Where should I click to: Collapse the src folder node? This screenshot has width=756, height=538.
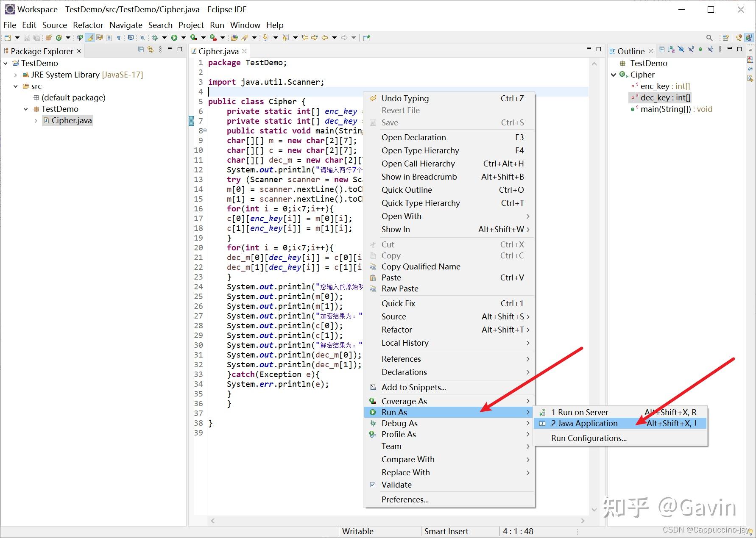[16, 86]
